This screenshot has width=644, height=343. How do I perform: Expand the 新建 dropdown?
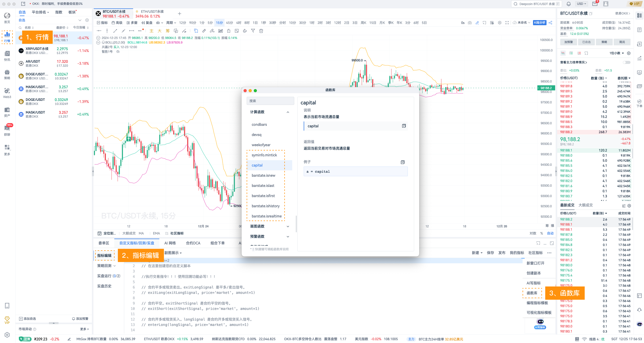pos(477,253)
